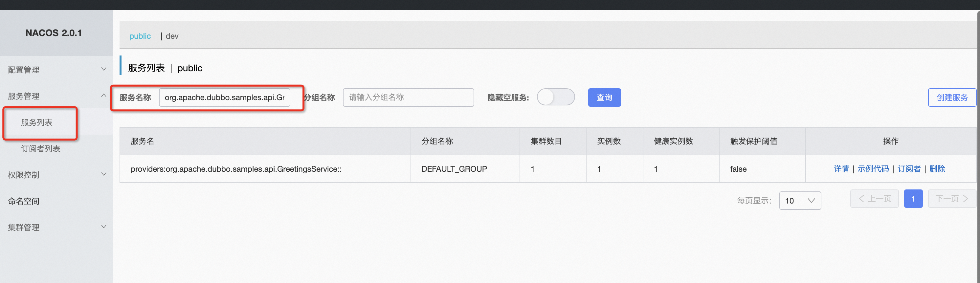Select page 1 in pagination
Viewport: 980px width, 283px height.
913,199
